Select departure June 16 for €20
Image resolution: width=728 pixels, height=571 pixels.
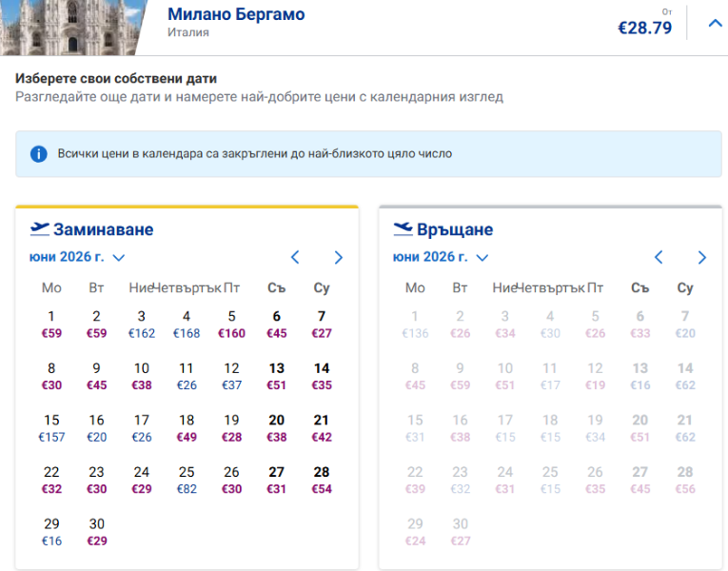coord(96,428)
